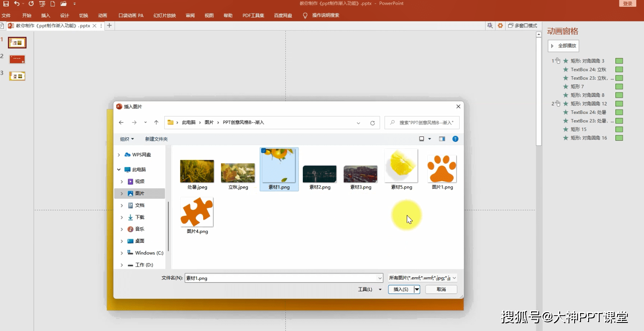This screenshot has width=644, height=331.
Task: Open the 幻灯片放映 ribbon tab
Action: (x=165, y=16)
